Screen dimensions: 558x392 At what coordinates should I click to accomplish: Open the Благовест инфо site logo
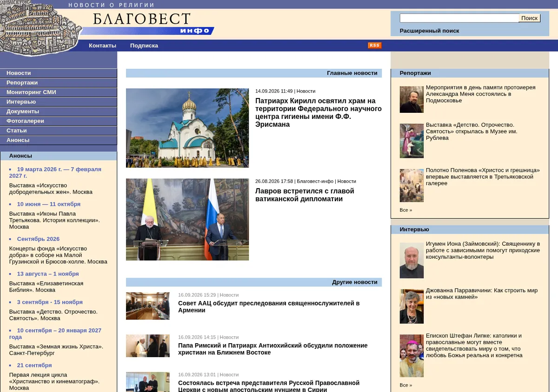click(146, 23)
